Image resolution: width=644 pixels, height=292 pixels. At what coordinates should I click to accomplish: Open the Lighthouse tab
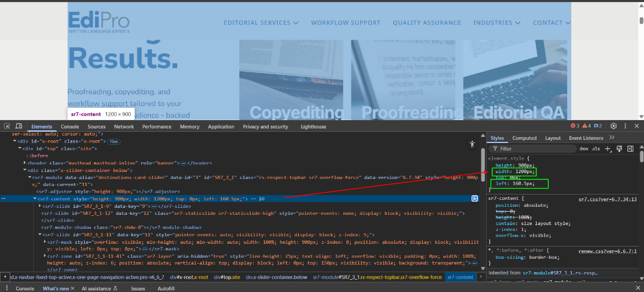coord(313,126)
